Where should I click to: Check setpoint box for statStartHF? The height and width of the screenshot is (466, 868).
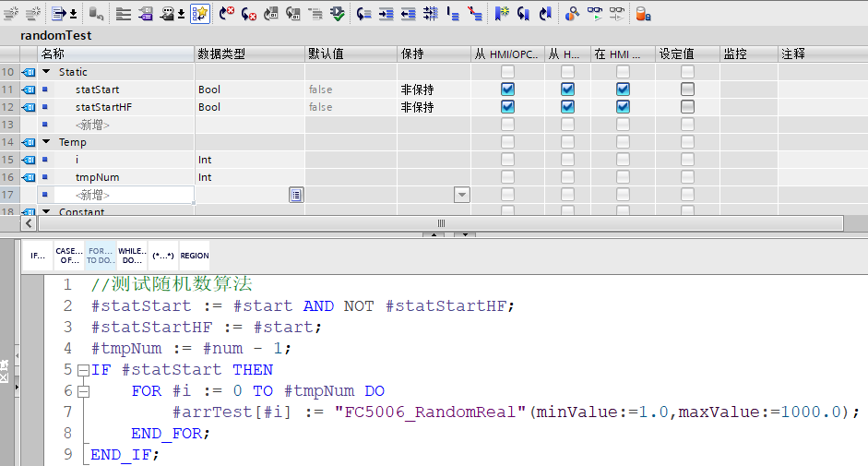pos(687,107)
